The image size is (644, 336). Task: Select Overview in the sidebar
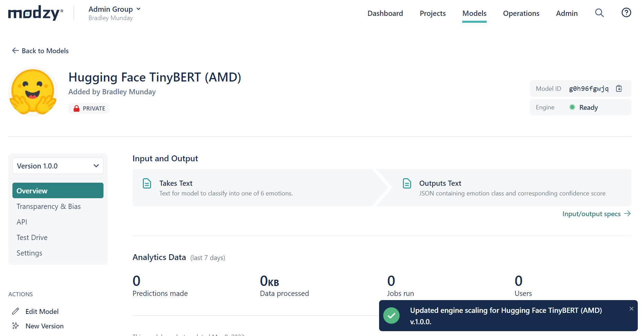58,191
